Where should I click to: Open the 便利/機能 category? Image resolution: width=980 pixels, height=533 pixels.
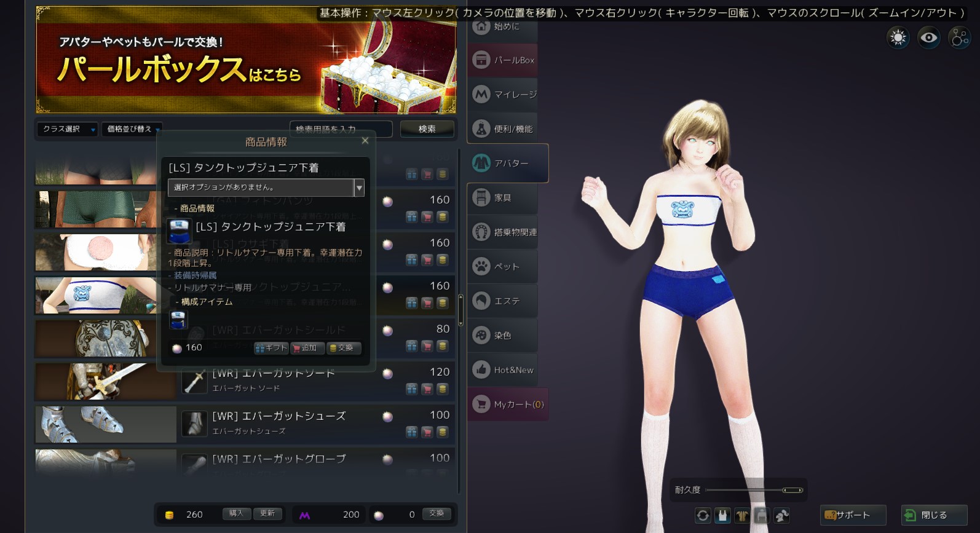click(x=502, y=129)
